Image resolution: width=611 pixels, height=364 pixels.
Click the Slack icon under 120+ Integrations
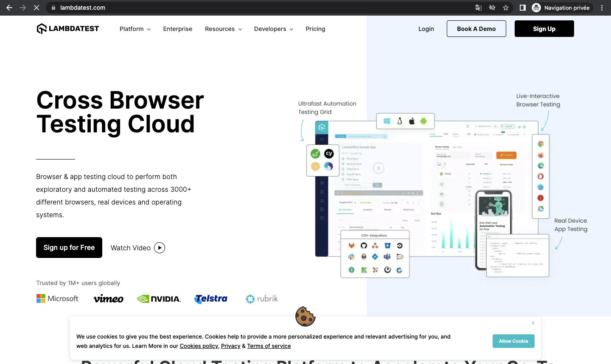(352, 257)
